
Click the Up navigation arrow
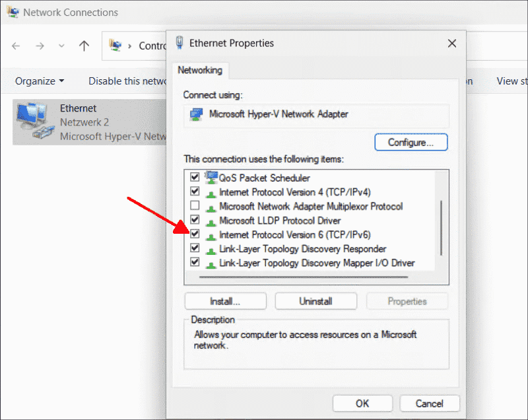[x=84, y=46]
